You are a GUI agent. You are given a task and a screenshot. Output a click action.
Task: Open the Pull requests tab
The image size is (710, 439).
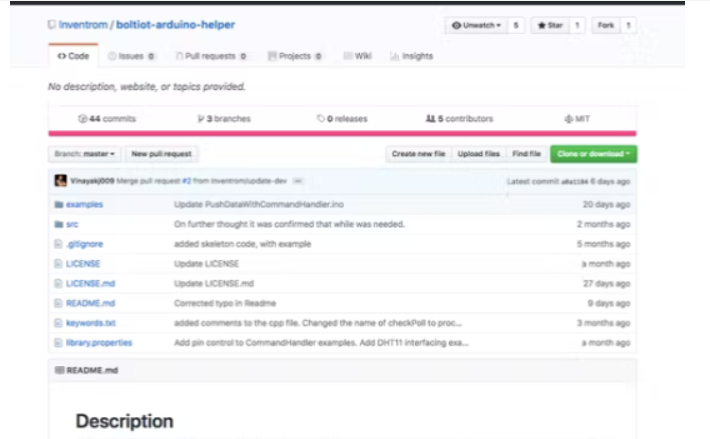click(211, 56)
